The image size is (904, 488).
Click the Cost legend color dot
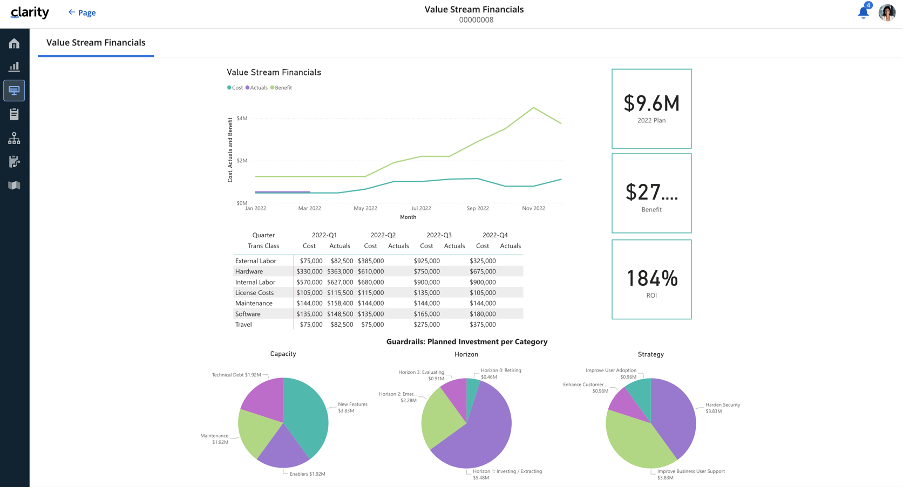click(x=230, y=88)
